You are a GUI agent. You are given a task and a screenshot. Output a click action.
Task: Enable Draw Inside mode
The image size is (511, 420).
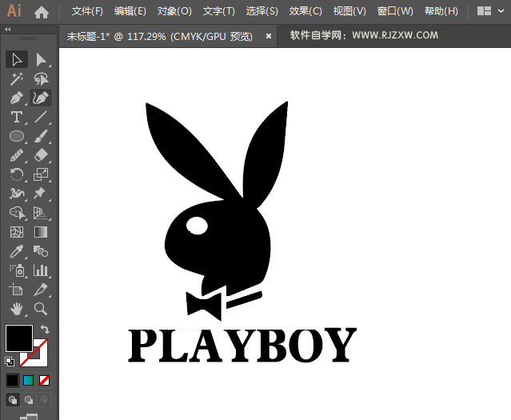tap(44, 399)
